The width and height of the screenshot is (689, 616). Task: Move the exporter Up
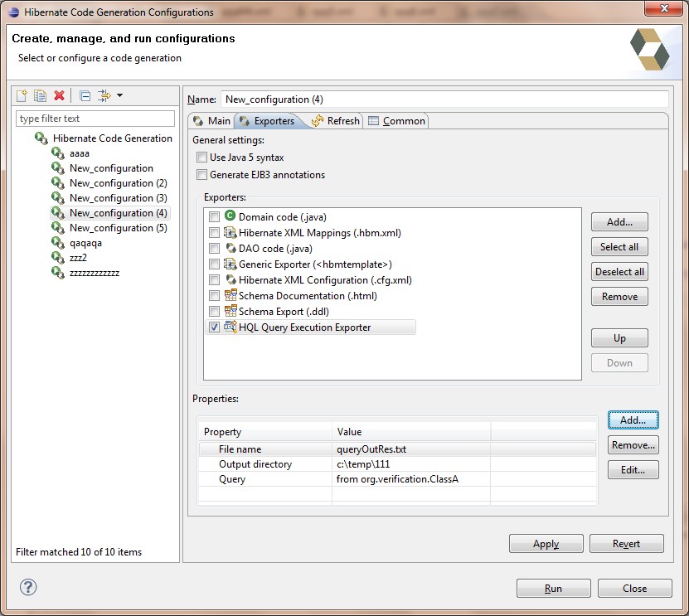click(619, 338)
